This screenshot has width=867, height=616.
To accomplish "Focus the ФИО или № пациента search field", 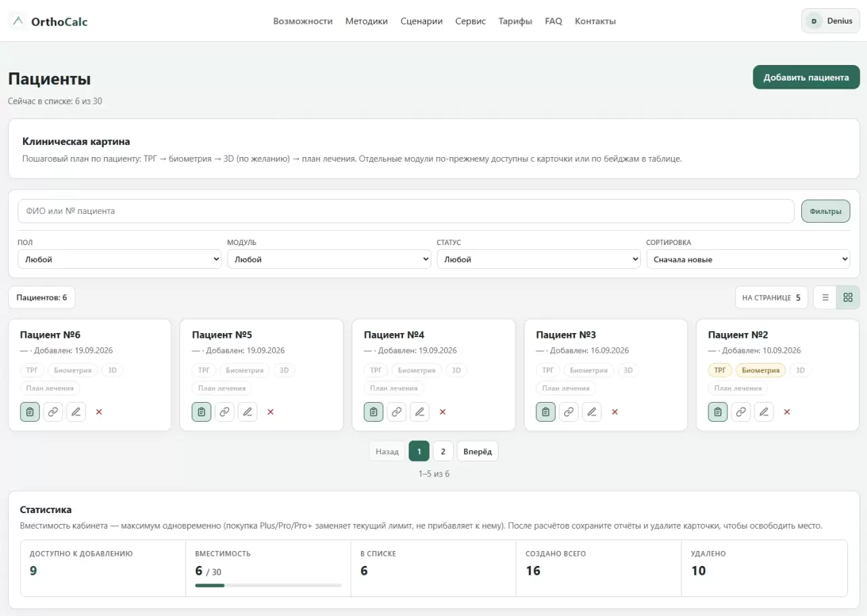I will click(406, 211).
